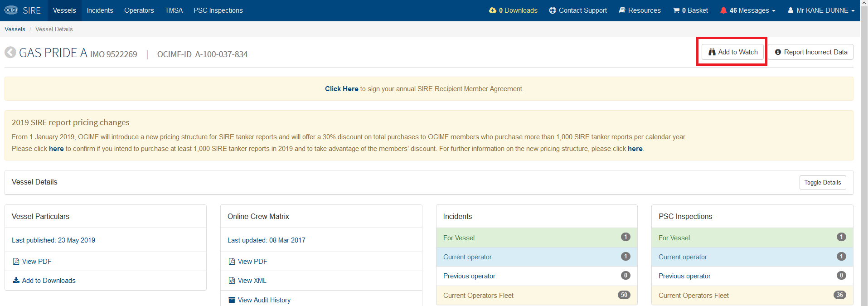Viewport: 868px width, 306px height.
Task: Click the info icon on Report Incorrect Data
Action: (x=778, y=52)
